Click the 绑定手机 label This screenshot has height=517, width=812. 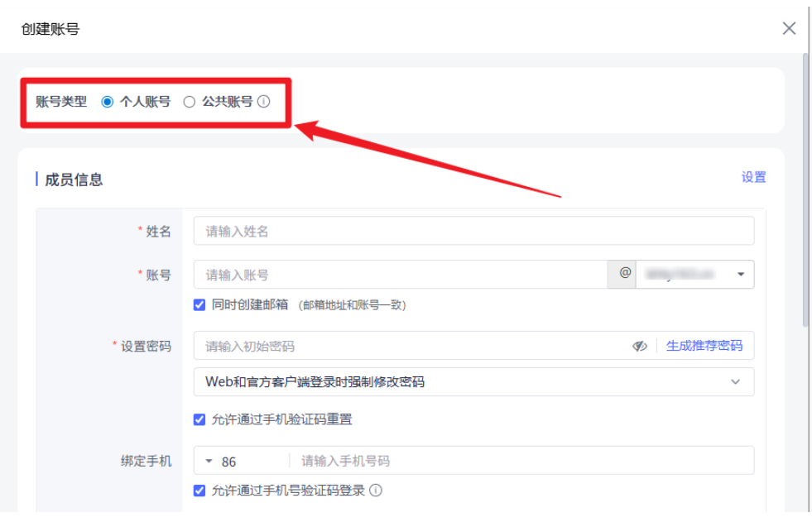click(x=146, y=461)
